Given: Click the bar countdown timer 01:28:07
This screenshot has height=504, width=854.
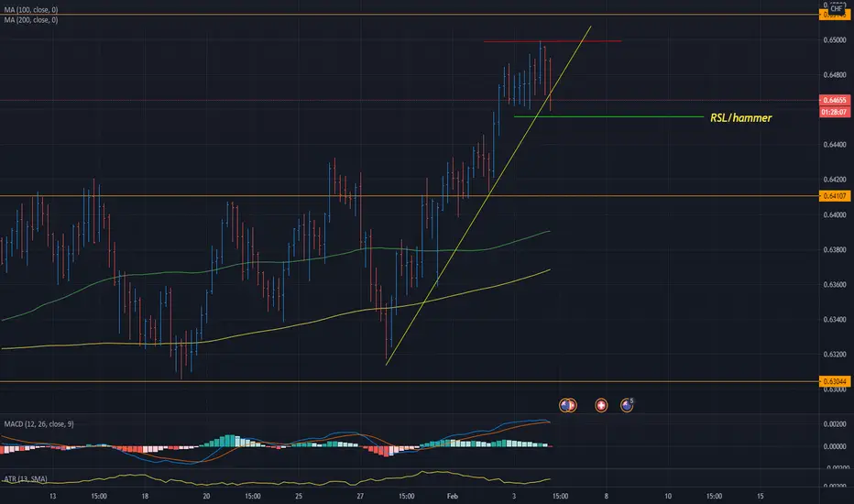Looking at the screenshot, I should (x=835, y=112).
